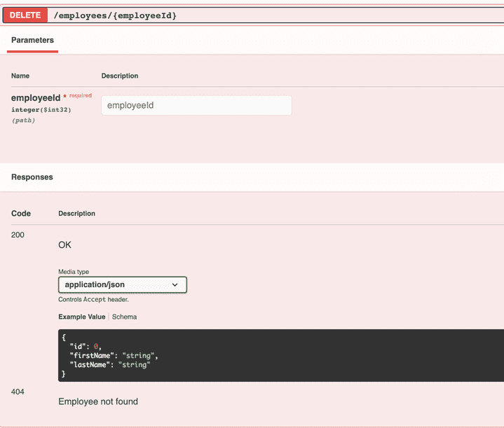Viewport: 504px width, 428px height.
Task: Click the 'Employee not found' description
Action: point(98,401)
